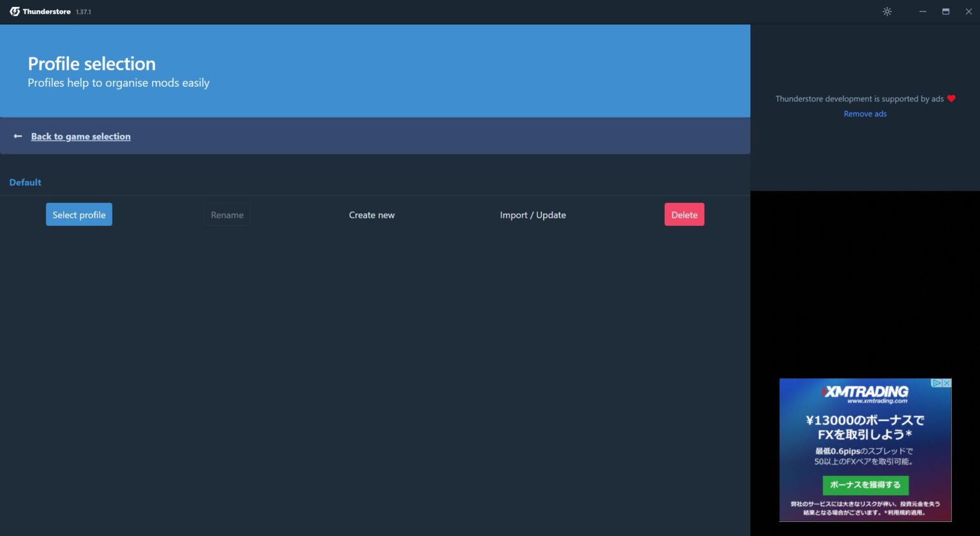Toggle light theme with the sun icon
This screenshot has height=536, width=980.
(x=887, y=11)
